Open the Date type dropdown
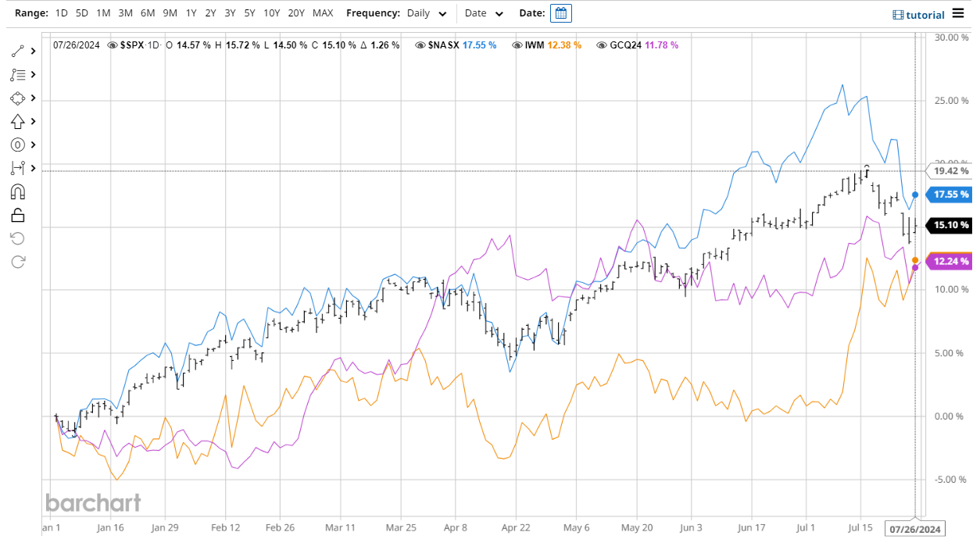This screenshot has height=550, width=980. coord(485,13)
